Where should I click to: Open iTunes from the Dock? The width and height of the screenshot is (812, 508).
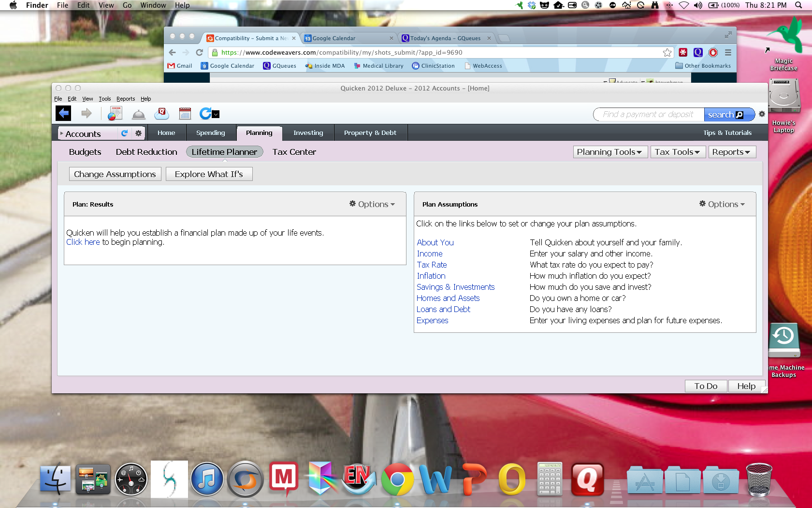pos(207,479)
